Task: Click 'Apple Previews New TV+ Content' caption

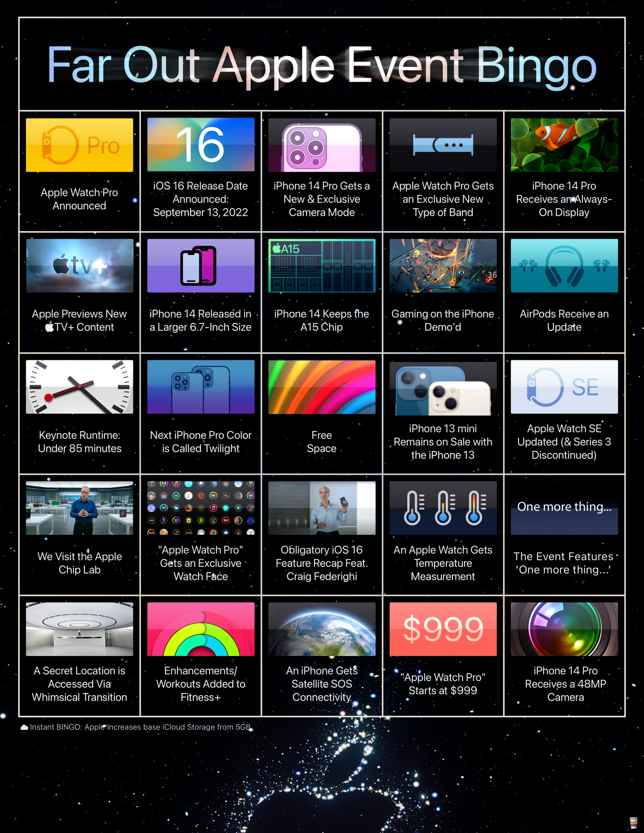Action: [80, 320]
